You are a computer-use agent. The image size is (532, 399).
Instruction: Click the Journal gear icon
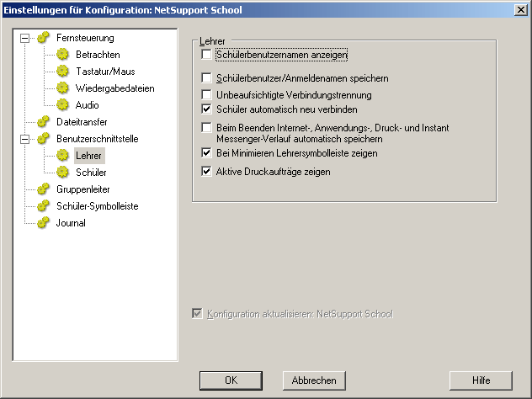pos(43,223)
